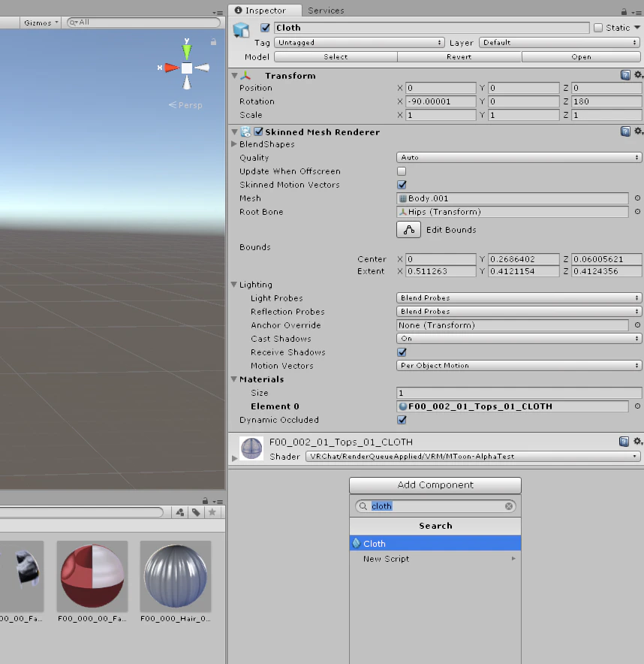The height and width of the screenshot is (664, 644).
Task: Enable Update When Offscreen checkbox
Action: tap(402, 171)
